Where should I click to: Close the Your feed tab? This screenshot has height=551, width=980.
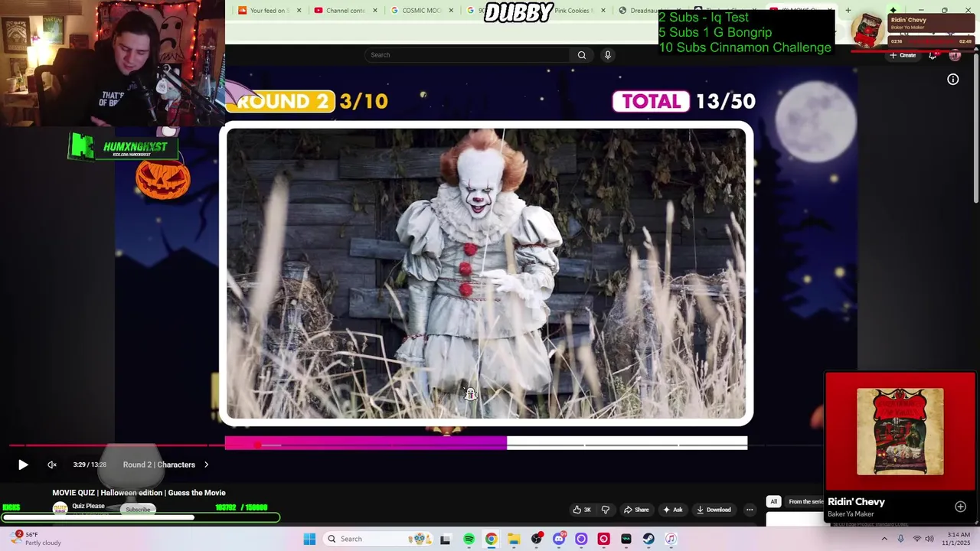(x=299, y=11)
